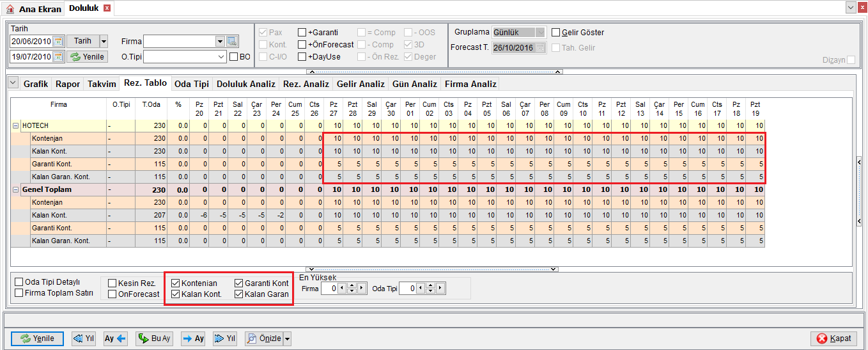Click the home icon on Ana Ekran tab
This screenshot has height=350, width=868.
click(x=10, y=9)
